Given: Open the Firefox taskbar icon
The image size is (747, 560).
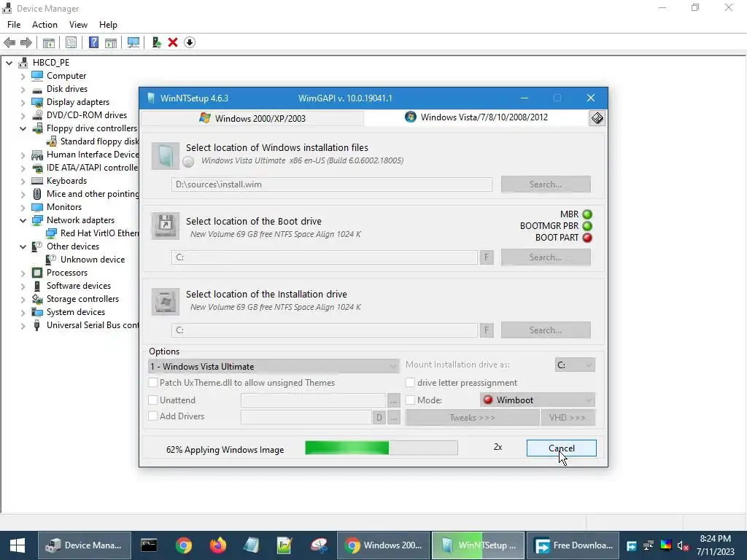Looking at the screenshot, I should click(217, 545).
